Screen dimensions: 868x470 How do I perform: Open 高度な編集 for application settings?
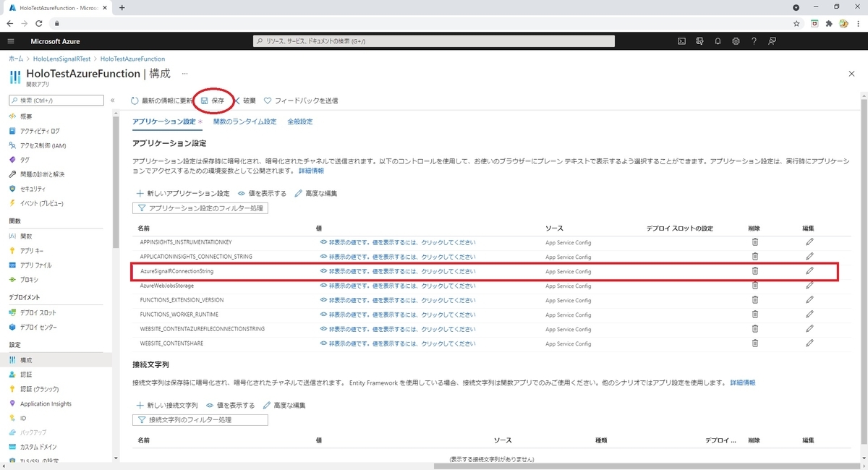pyautogui.click(x=316, y=194)
